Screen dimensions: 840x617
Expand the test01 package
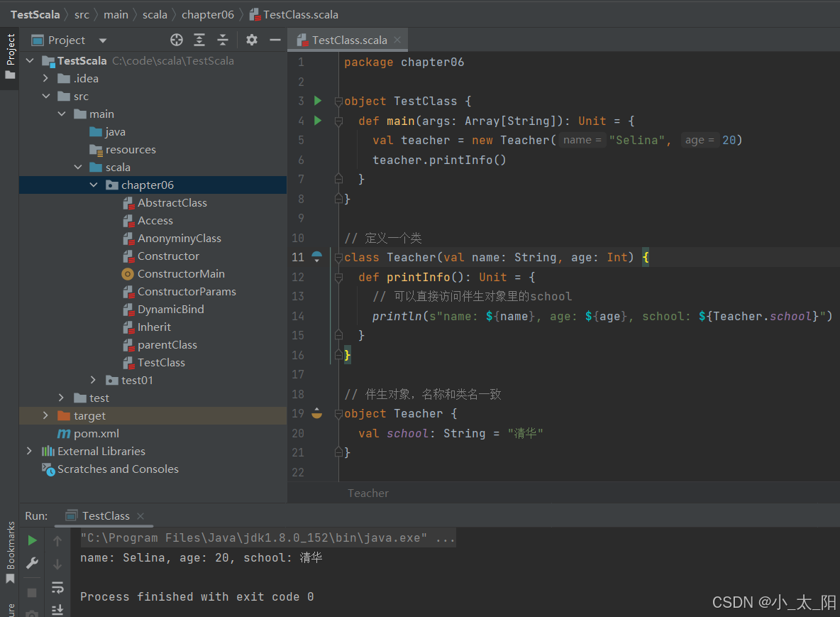[93, 380]
